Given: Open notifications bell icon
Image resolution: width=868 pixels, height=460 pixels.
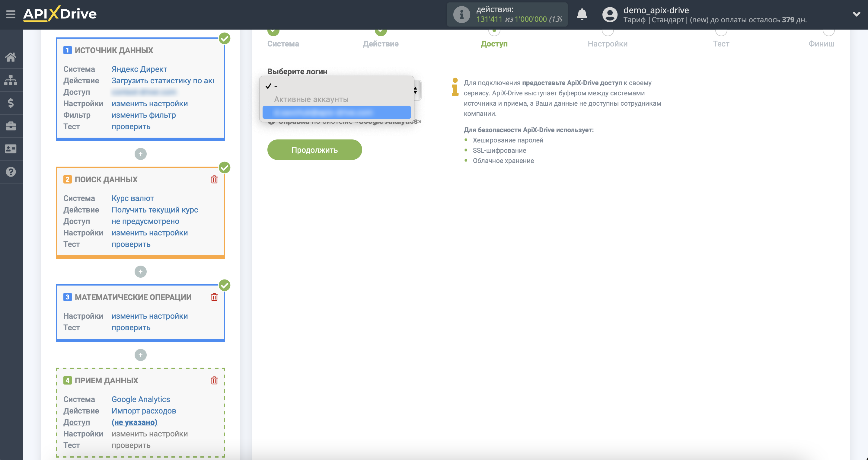Looking at the screenshot, I should click(582, 14).
